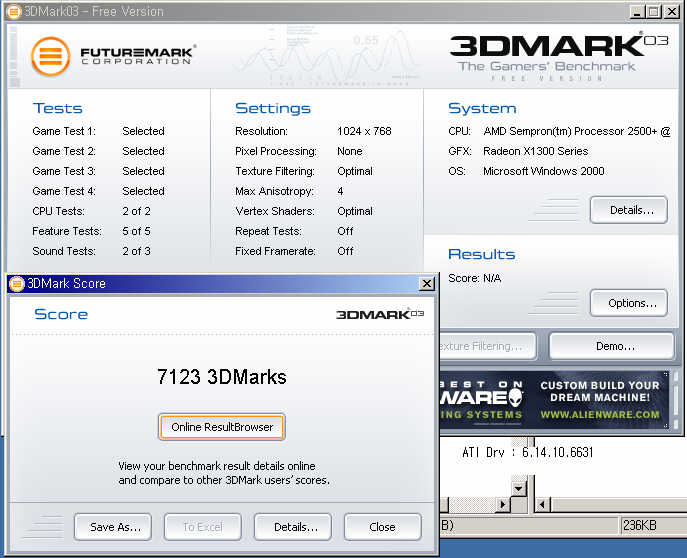
Task: Click Microsoft Windows 2000 text
Action: coord(544,171)
